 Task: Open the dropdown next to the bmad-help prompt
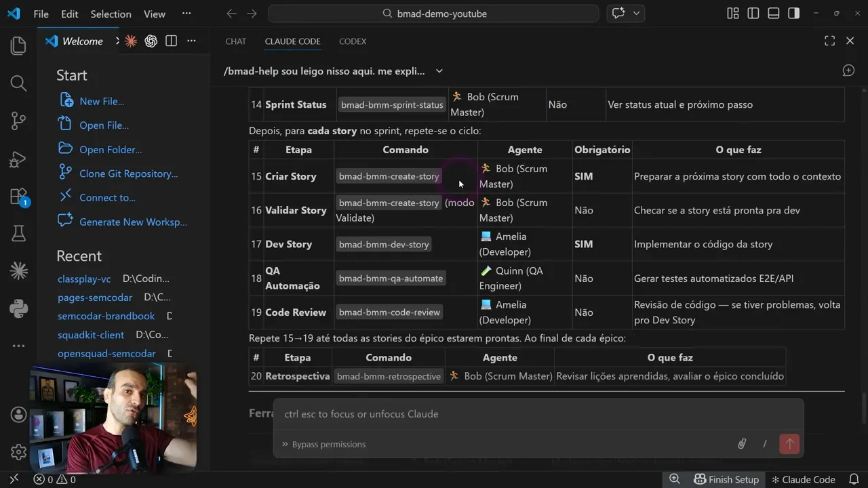pos(439,70)
